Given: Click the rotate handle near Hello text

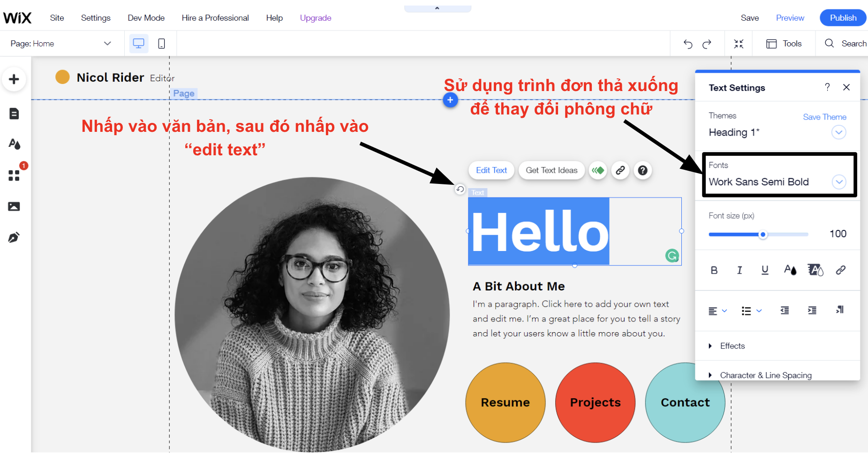Looking at the screenshot, I should (460, 189).
